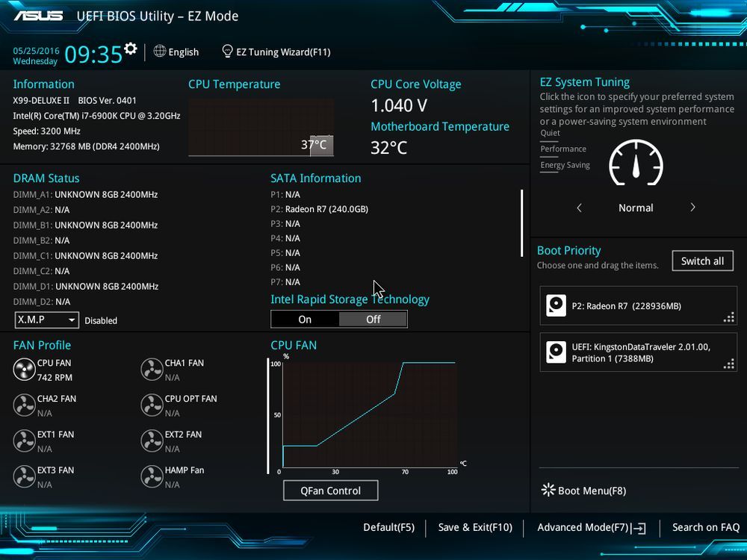Click the CPU fan curve graph
The height and width of the screenshot is (560, 747).
tap(370, 414)
